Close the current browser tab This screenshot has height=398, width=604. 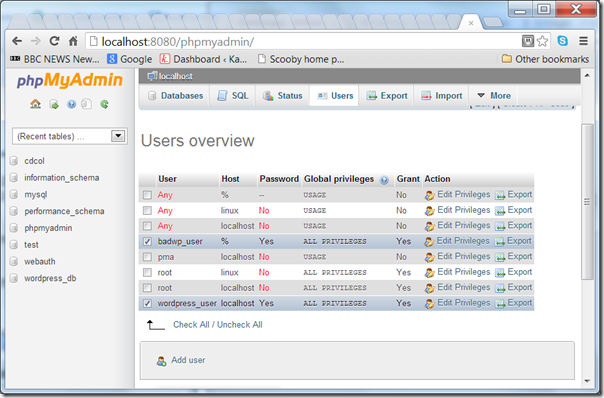pos(471,23)
